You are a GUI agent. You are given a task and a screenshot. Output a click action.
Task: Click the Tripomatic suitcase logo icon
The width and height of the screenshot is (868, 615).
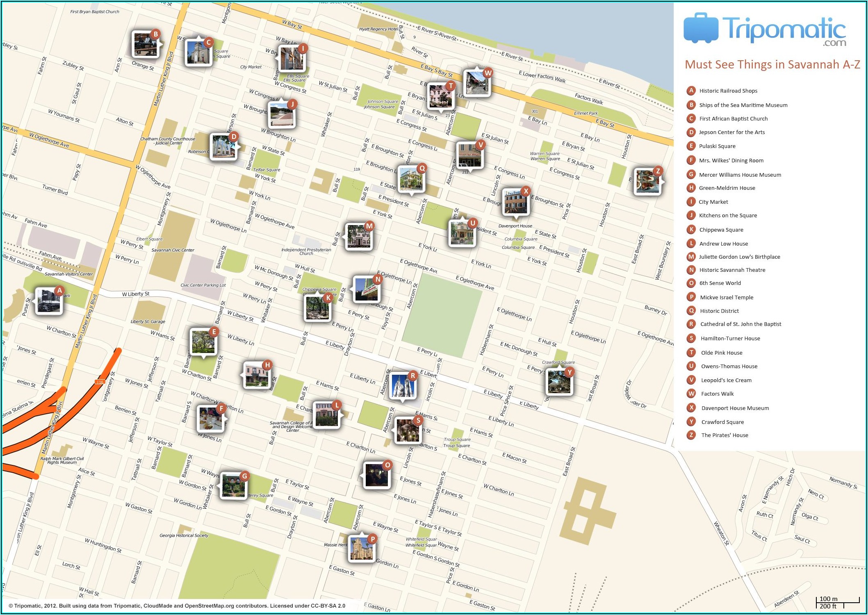[701, 28]
